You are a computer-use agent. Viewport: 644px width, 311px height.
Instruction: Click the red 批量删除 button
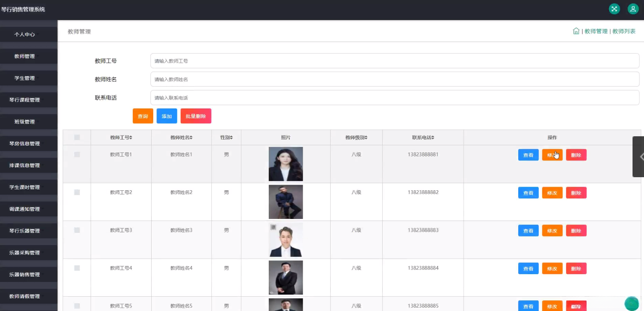point(196,116)
